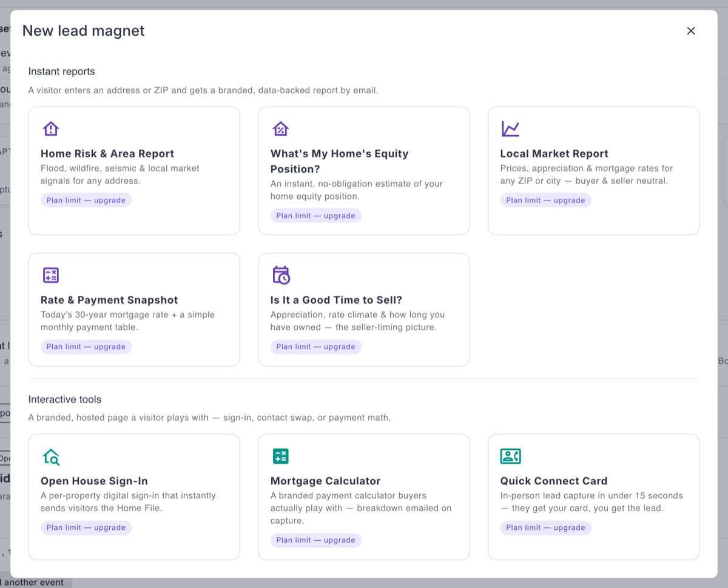The height and width of the screenshot is (588, 728).
Task: Click upgrade badge under Good Time to Sell
Action: 315,347
